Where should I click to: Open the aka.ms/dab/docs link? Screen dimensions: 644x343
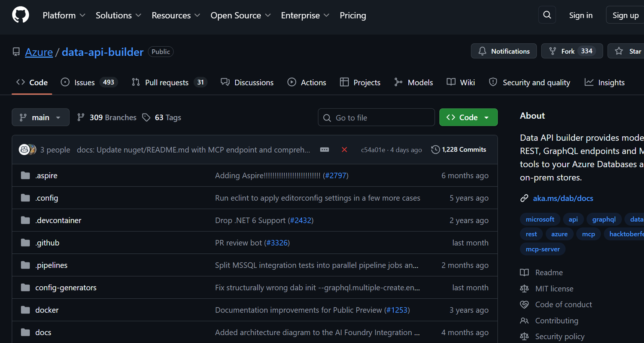(x=563, y=198)
